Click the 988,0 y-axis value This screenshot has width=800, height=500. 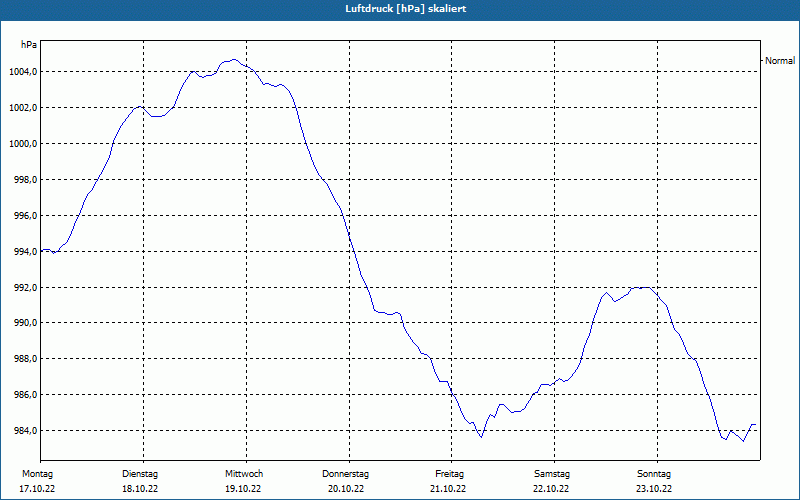coord(25,359)
